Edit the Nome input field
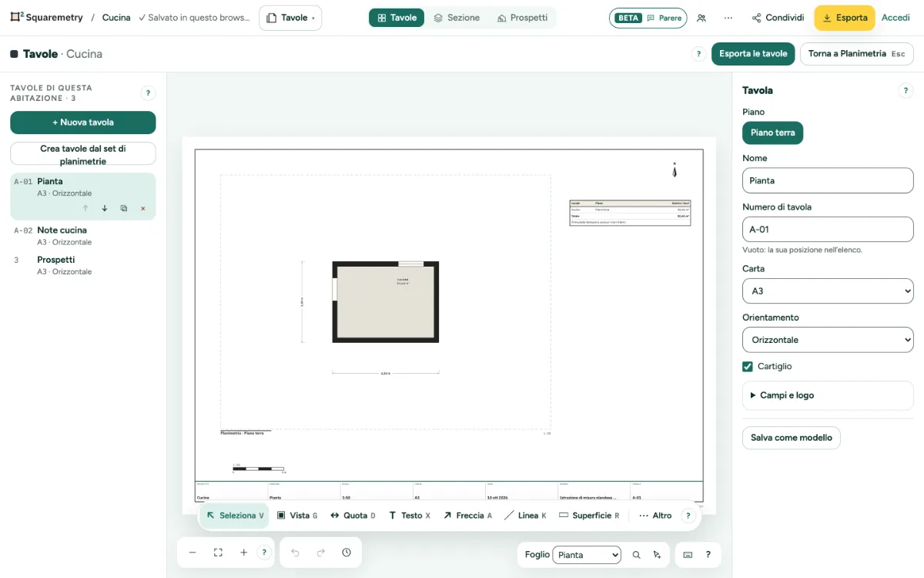The image size is (924, 578). (x=828, y=180)
